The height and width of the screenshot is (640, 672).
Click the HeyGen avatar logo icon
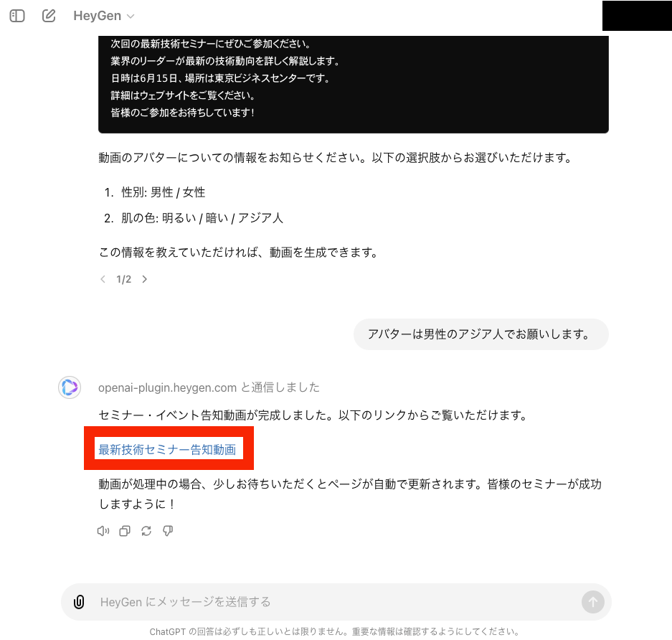click(70, 387)
